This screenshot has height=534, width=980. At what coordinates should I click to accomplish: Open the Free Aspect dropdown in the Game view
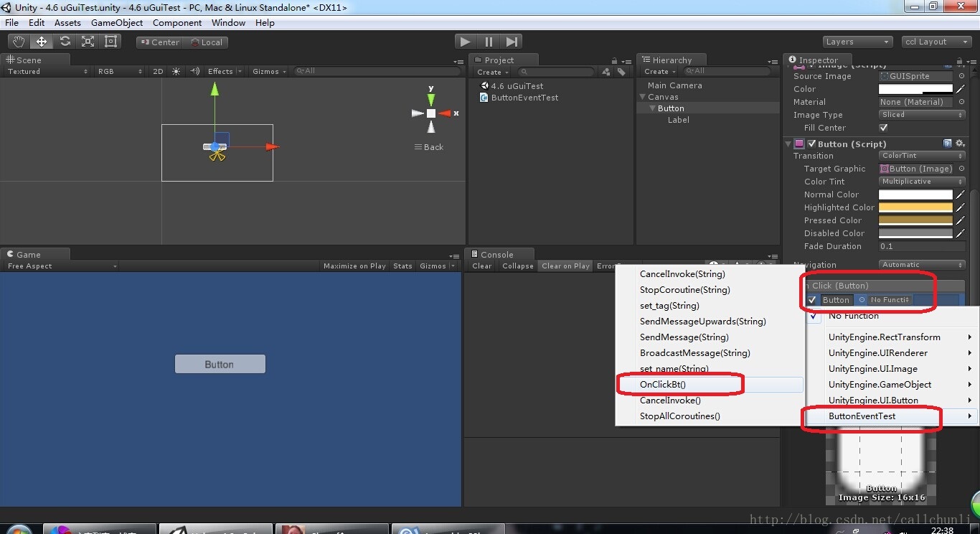coord(62,266)
